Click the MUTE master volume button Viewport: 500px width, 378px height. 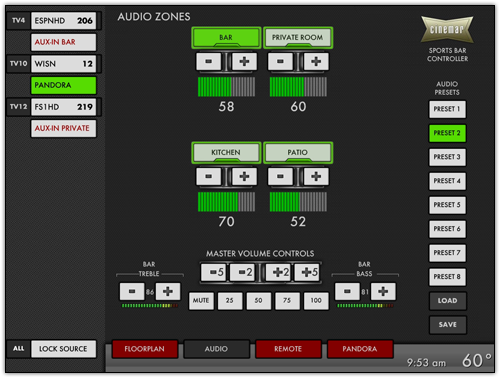201,301
